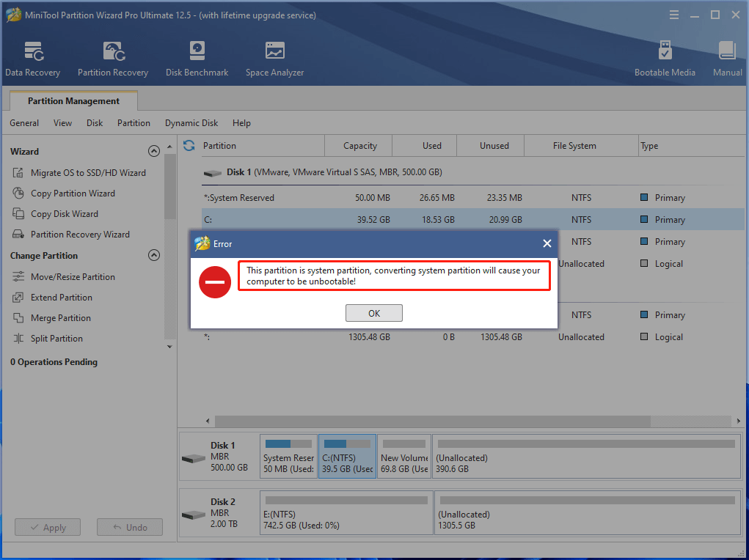Select the C: partition row
749x560 pixels.
pos(473,220)
